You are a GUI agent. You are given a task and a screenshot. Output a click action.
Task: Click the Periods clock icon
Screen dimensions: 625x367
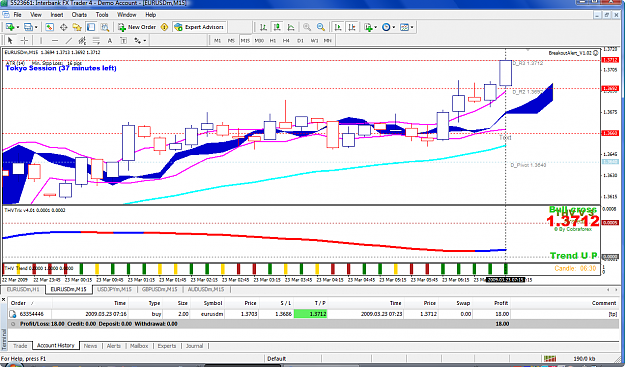[386, 27]
